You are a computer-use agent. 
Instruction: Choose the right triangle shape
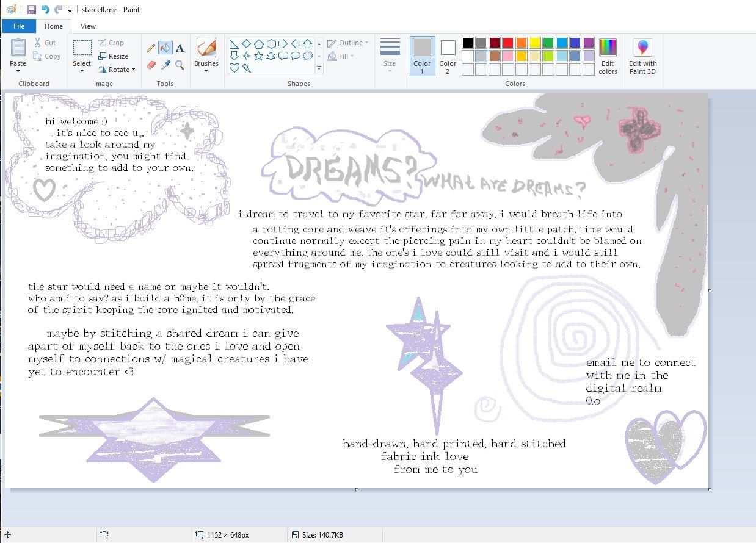click(x=234, y=44)
